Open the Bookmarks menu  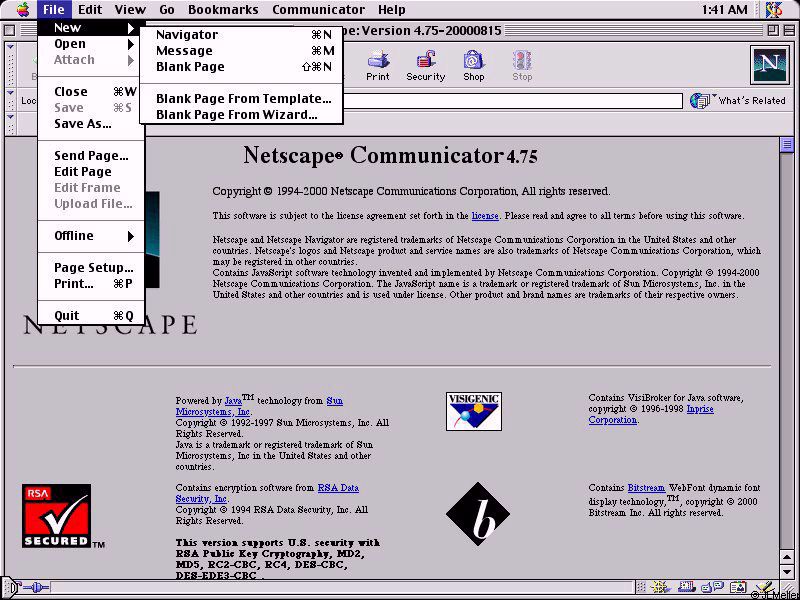tap(223, 9)
